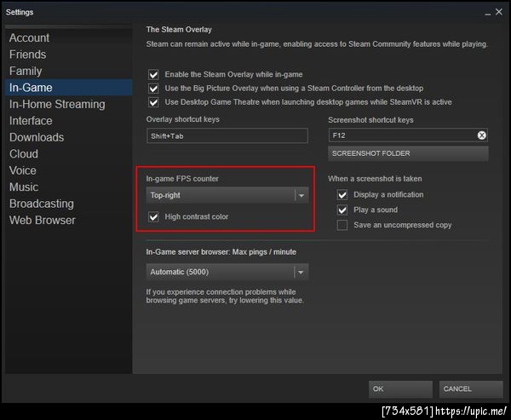Screen dimensions: 511x420
Task: Uncheck High contrast color
Action: click(x=153, y=217)
